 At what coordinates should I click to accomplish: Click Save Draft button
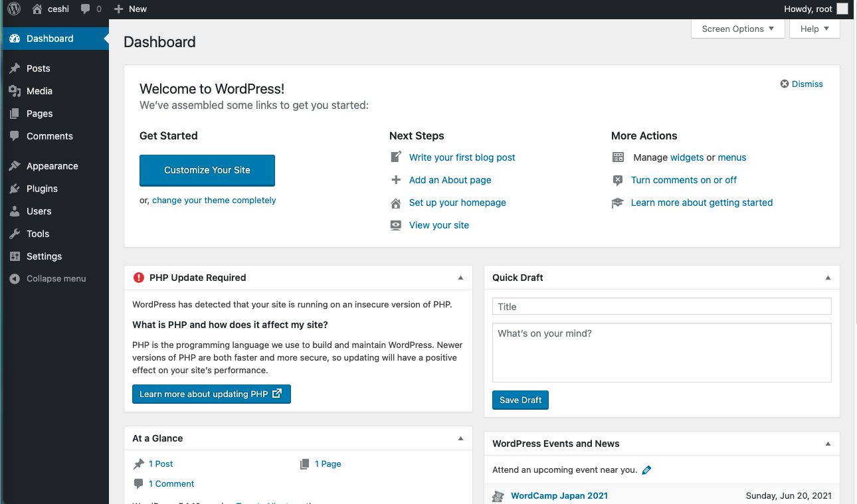click(x=520, y=400)
